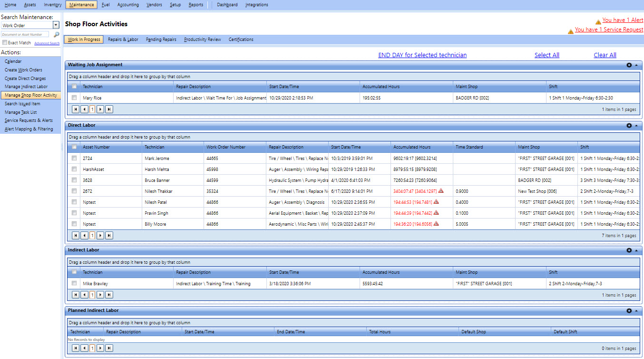Collapse the Indirect Labor panel
Screen dimensions: 644x359
636,250
